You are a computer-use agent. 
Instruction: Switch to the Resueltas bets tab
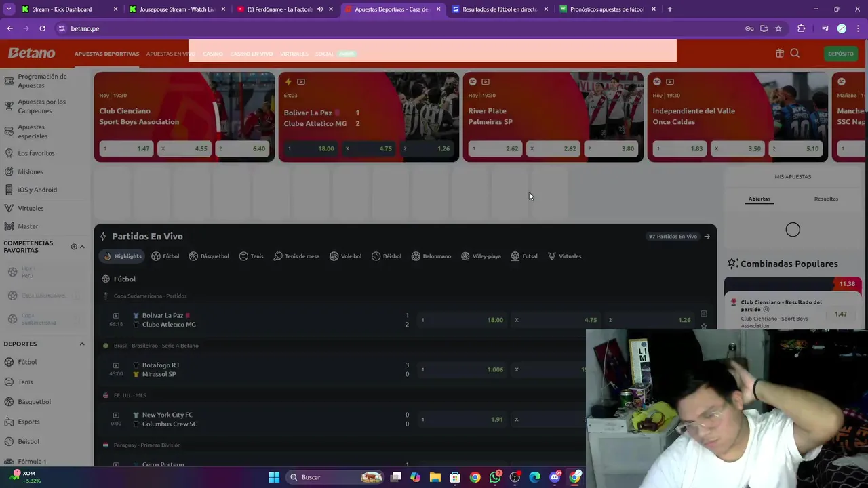pos(826,199)
